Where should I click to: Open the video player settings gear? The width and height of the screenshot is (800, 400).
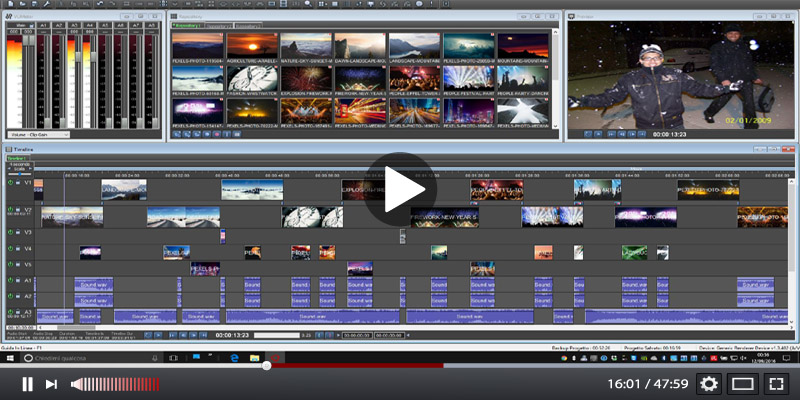pos(709,384)
